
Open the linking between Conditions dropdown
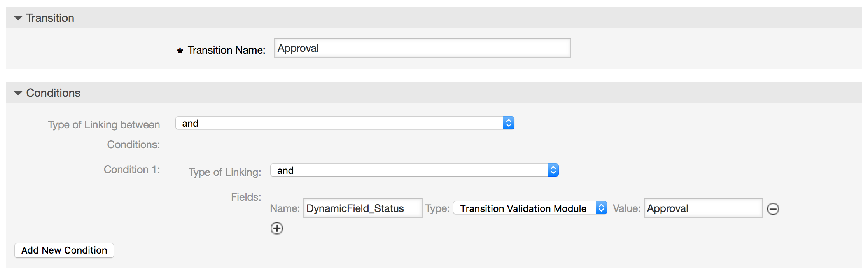tap(345, 123)
